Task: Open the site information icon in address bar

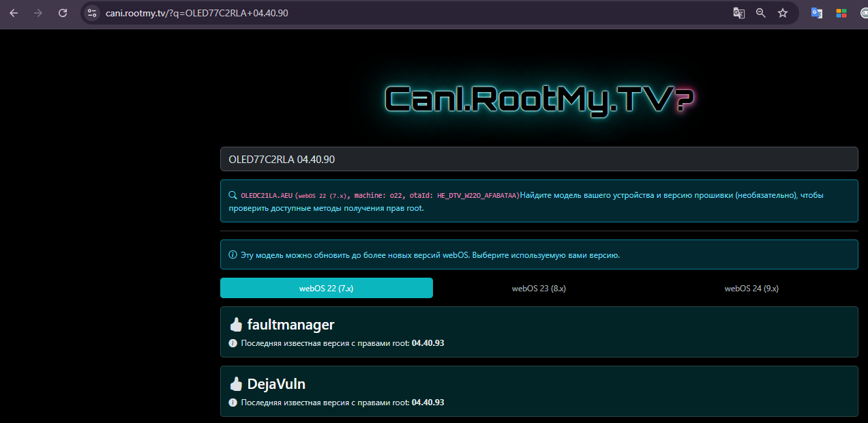Action: 92,13
